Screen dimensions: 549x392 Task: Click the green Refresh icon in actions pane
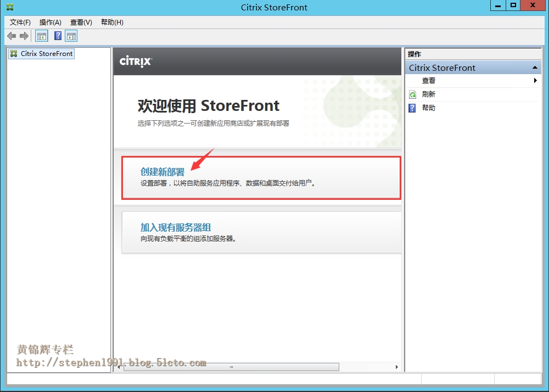click(x=413, y=94)
